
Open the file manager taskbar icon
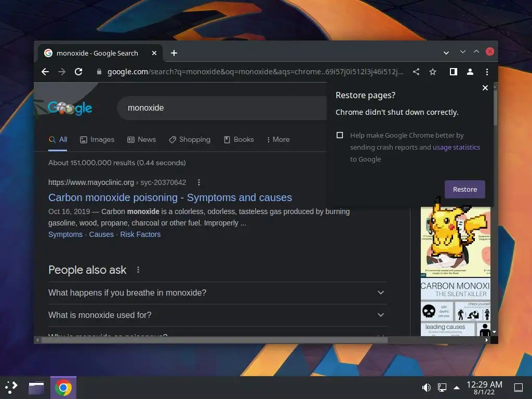[36, 388]
